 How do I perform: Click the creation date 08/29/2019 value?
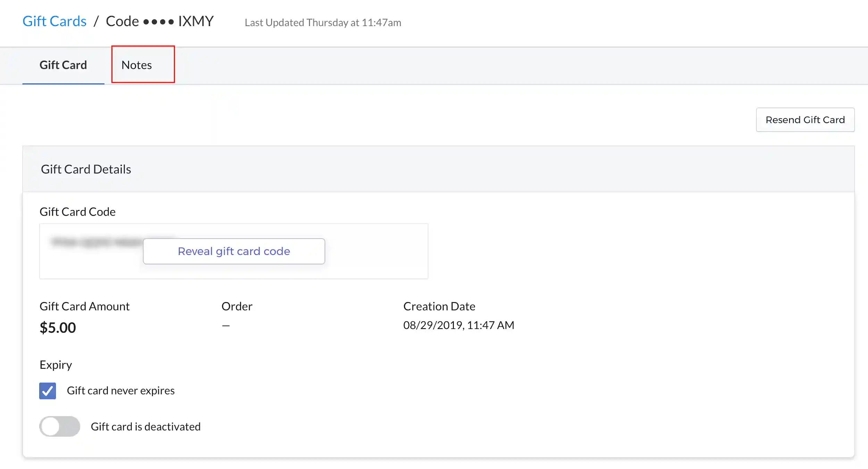pyautogui.click(x=459, y=325)
